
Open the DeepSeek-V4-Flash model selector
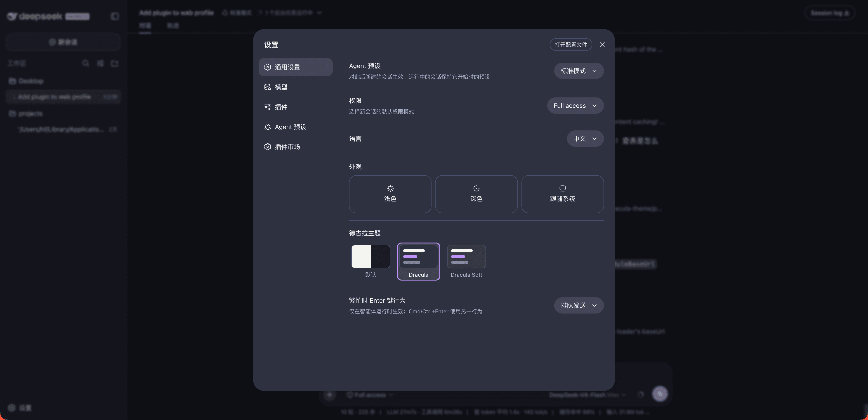(588, 395)
